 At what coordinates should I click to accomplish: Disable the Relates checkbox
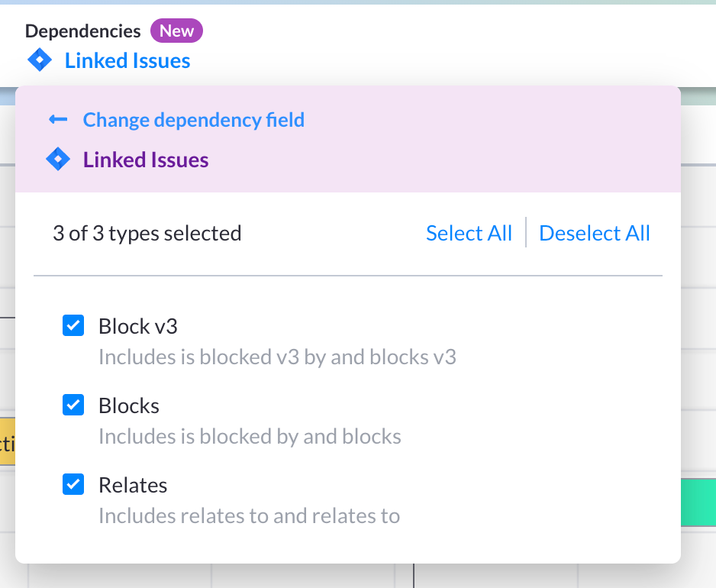pos(73,485)
